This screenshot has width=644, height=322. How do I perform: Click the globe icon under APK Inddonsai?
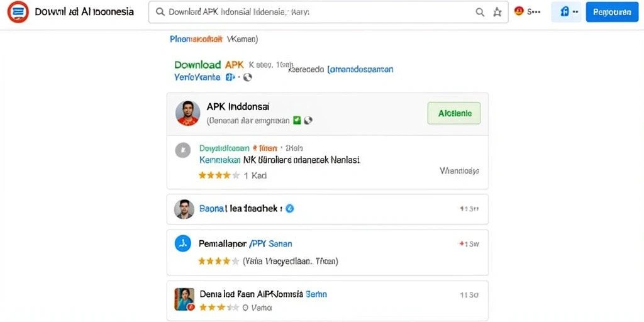pos(308,120)
